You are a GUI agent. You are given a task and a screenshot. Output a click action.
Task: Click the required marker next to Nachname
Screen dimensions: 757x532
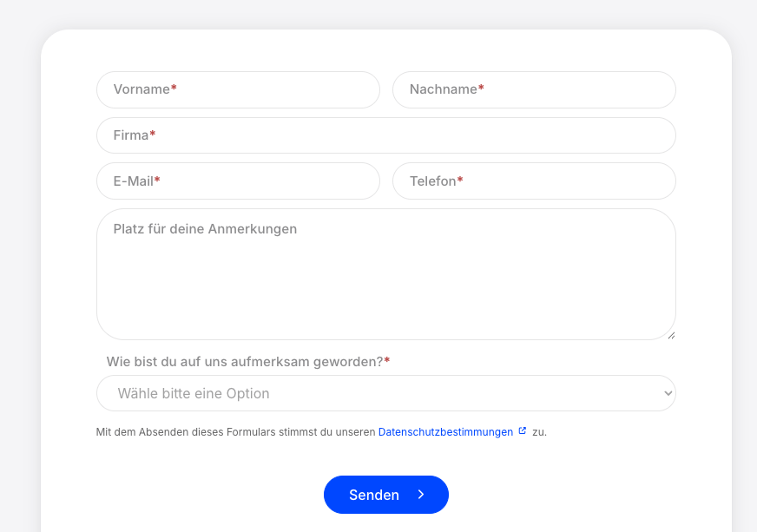coord(481,89)
